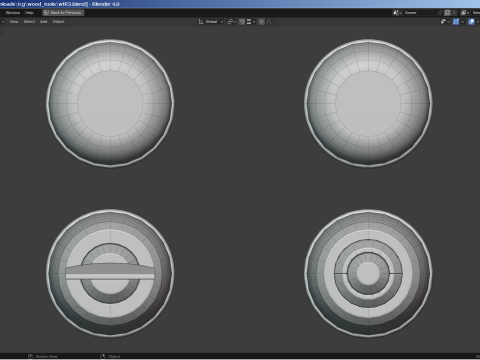This screenshot has width=480, height=360.
Task: Select the top-right sphere object
Action: pyautogui.click(x=368, y=103)
